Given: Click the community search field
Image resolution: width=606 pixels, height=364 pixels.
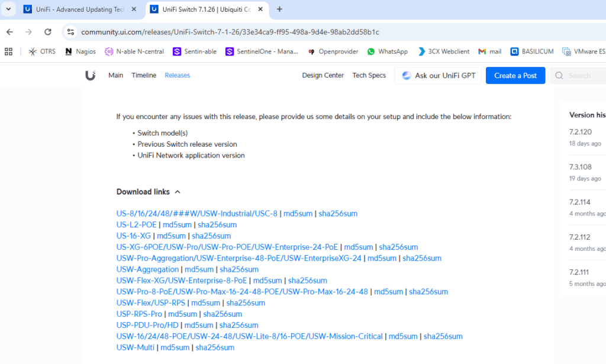Looking at the screenshot, I should [579, 75].
